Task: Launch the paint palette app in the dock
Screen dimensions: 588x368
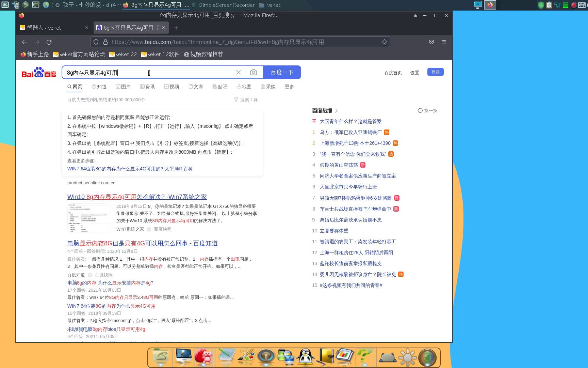Action: pos(246,357)
